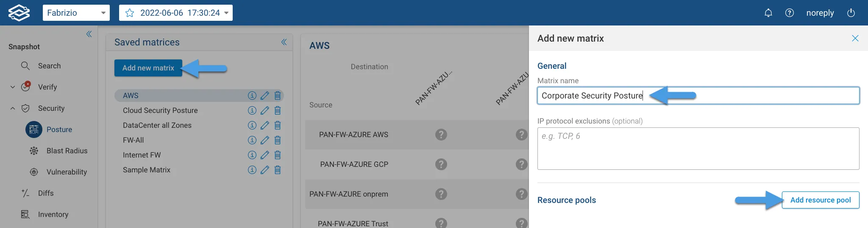Select Cloud Security Posture matrix

160,110
